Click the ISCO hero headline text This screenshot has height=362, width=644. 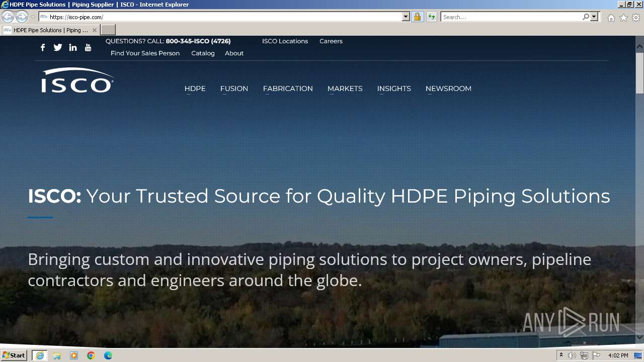pyautogui.click(x=319, y=196)
